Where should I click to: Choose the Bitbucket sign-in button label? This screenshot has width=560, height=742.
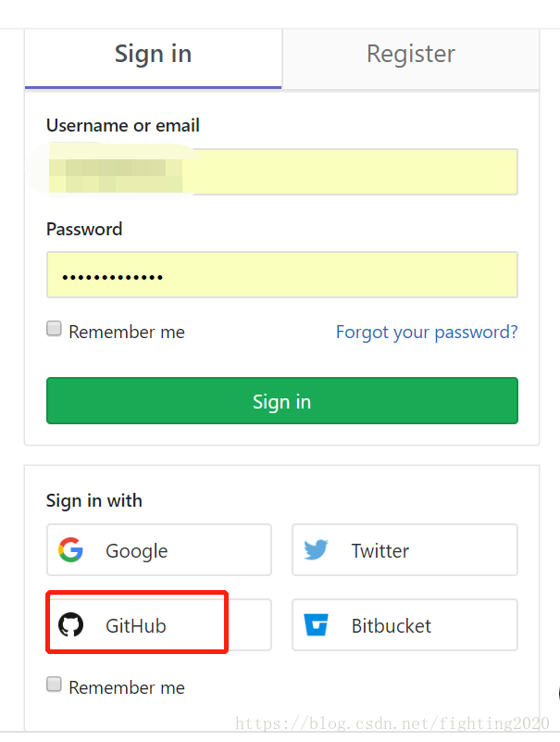coord(391,626)
